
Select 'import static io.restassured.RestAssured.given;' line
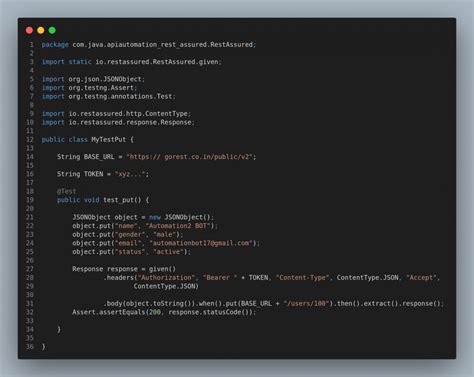coord(132,62)
